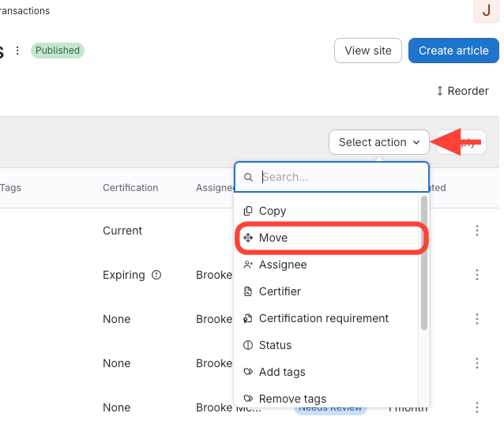
Task: Choose Remove tags from the dropdown
Action: [x=292, y=399]
